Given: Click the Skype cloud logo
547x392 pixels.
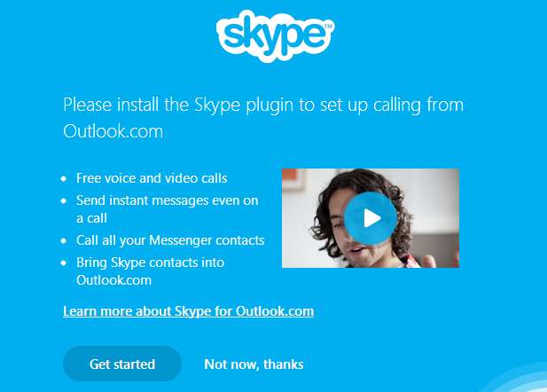Looking at the screenshot, I should point(275,35).
